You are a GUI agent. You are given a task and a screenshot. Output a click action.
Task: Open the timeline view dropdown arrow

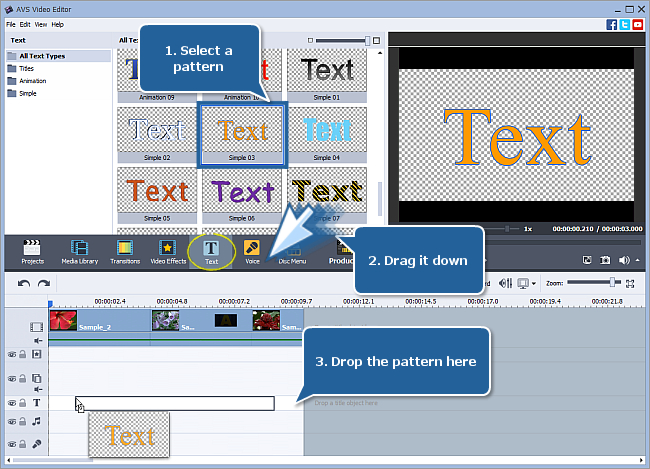[534, 284]
